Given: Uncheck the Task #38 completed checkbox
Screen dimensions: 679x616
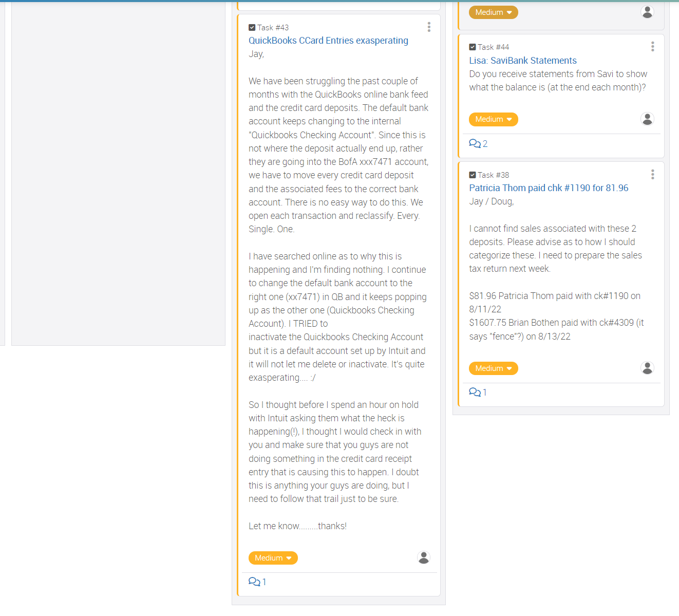Looking at the screenshot, I should (x=473, y=175).
